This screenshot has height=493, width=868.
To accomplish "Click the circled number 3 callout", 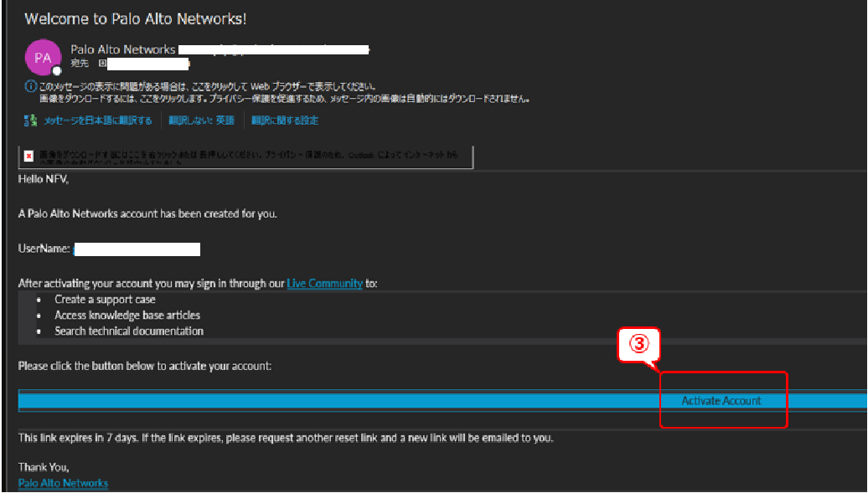I will tap(639, 344).
